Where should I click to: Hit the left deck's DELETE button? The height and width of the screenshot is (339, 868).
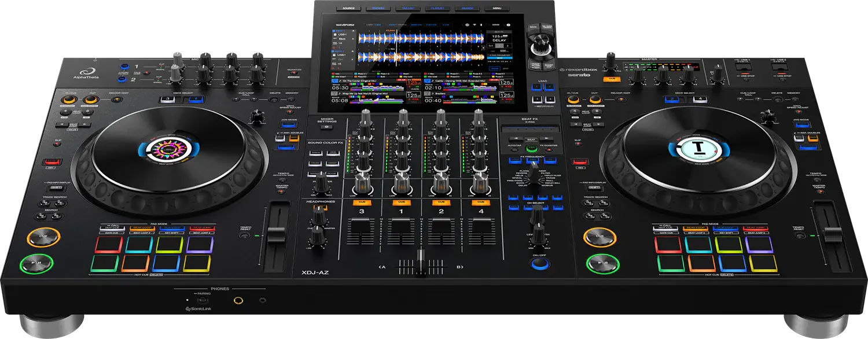274,100
